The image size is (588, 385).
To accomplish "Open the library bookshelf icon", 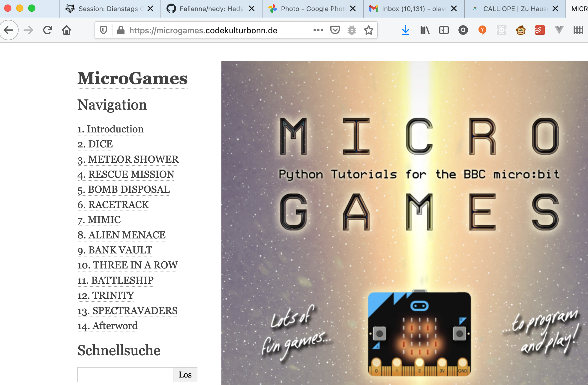I will tap(424, 30).
